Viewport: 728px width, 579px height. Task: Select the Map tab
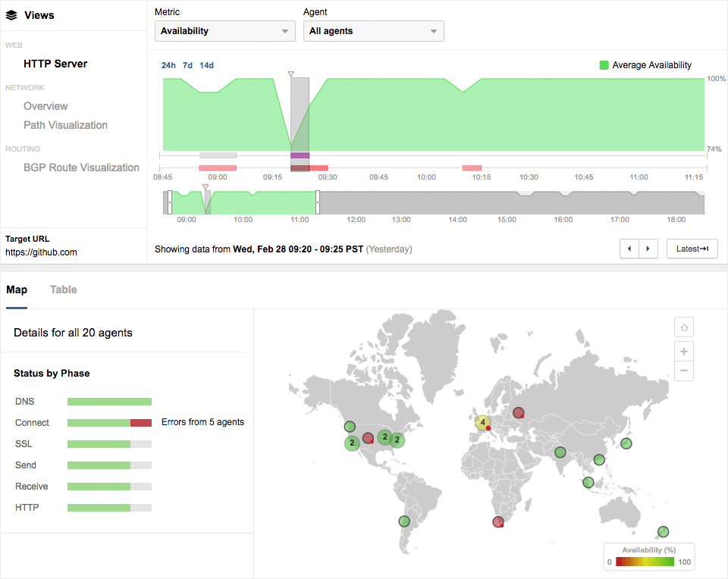[x=17, y=289]
